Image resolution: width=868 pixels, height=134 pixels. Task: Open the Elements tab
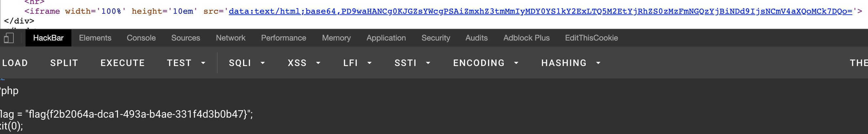pyautogui.click(x=95, y=38)
